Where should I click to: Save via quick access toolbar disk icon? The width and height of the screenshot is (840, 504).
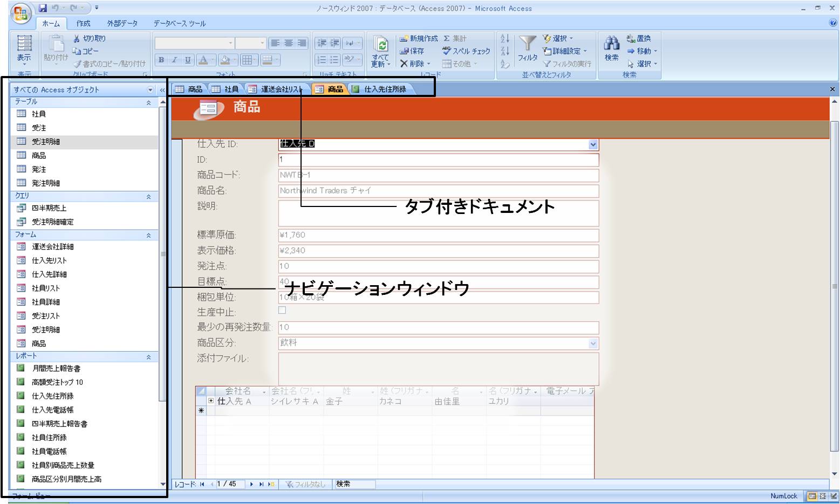click(x=43, y=8)
